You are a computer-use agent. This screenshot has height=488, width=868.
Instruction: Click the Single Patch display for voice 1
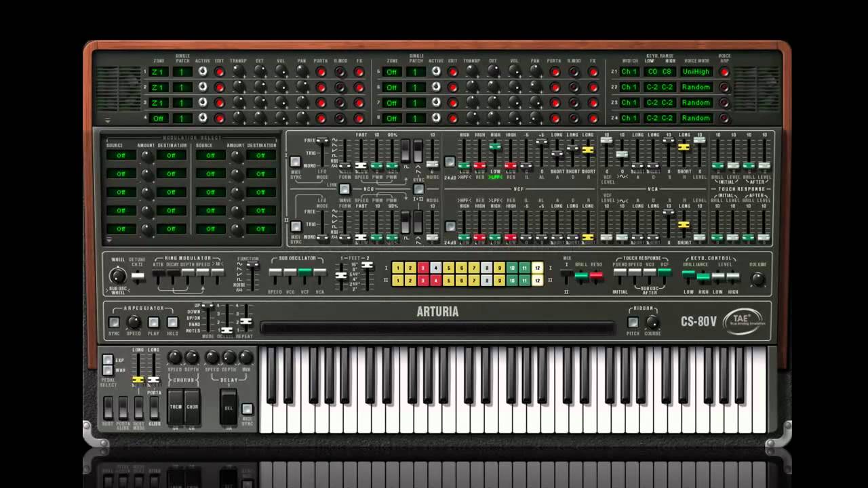(x=182, y=71)
